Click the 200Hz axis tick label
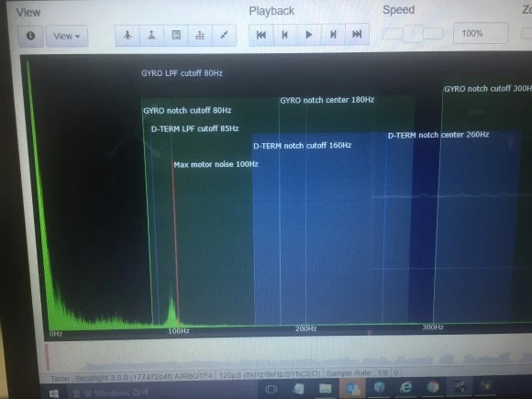The image size is (532, 399). click(305, 328)
